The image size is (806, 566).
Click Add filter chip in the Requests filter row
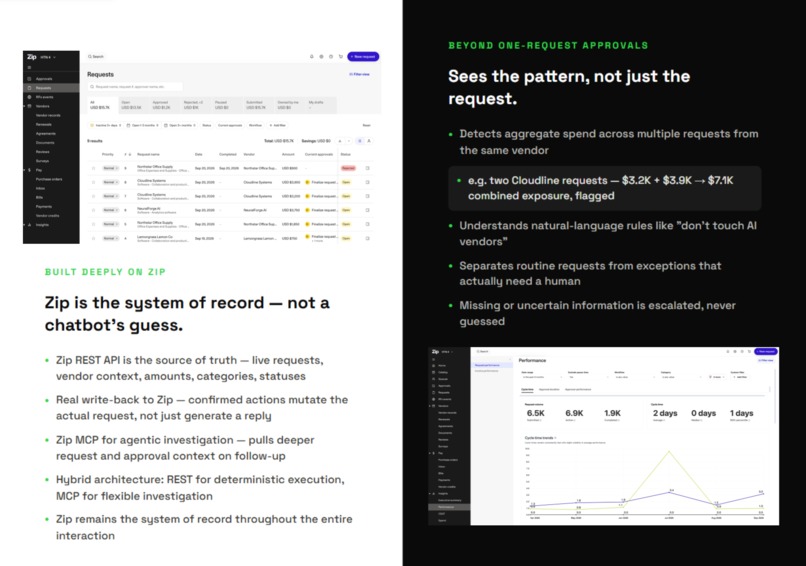tap(278, 125)
